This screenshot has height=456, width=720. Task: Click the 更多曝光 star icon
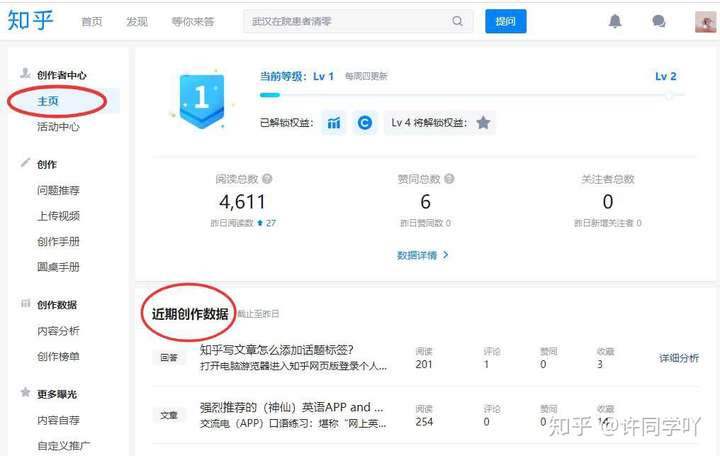pyautogui.click(x=25, y=393)
